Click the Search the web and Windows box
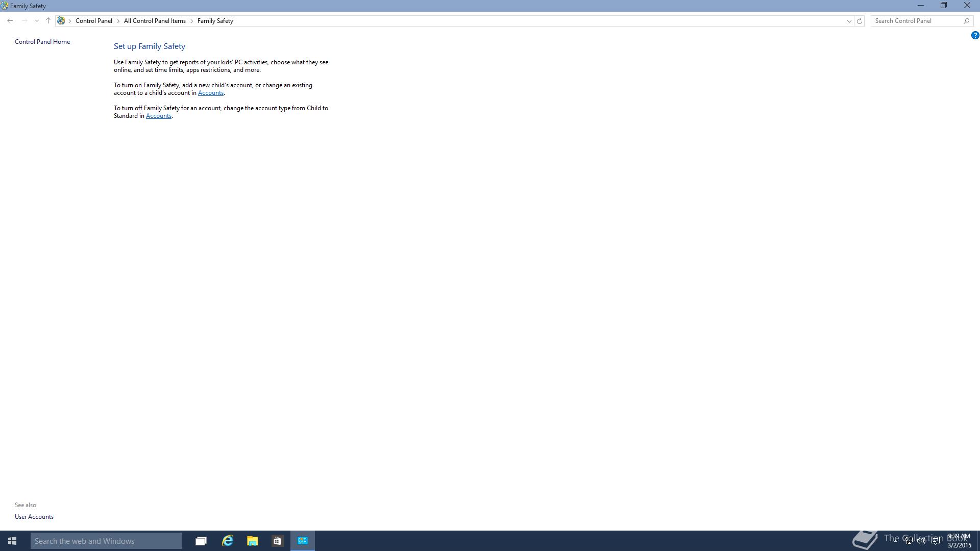The image size is (980, 551). pos(106,541)
